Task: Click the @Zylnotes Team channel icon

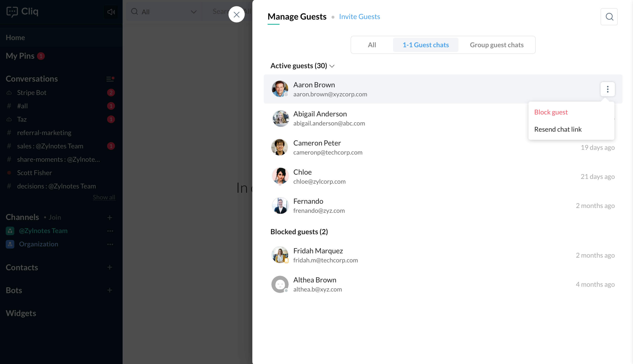Action: click(x=10, y=231)
